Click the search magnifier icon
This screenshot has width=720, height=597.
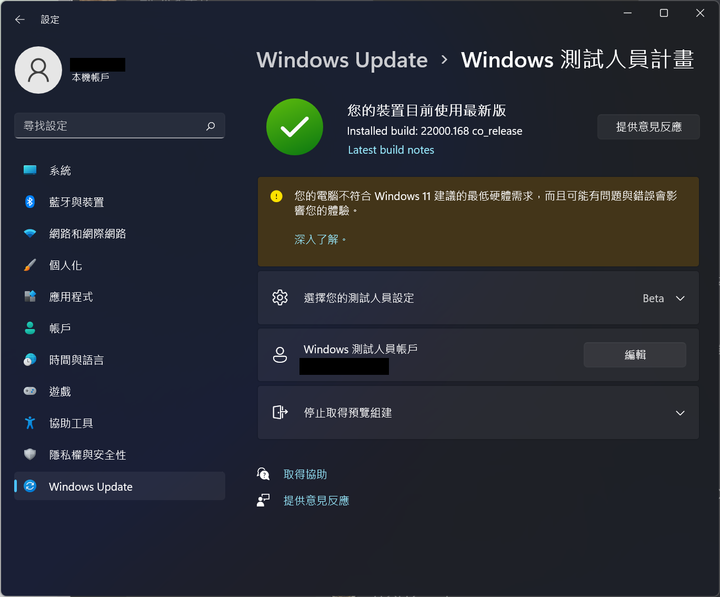[211, 126]
